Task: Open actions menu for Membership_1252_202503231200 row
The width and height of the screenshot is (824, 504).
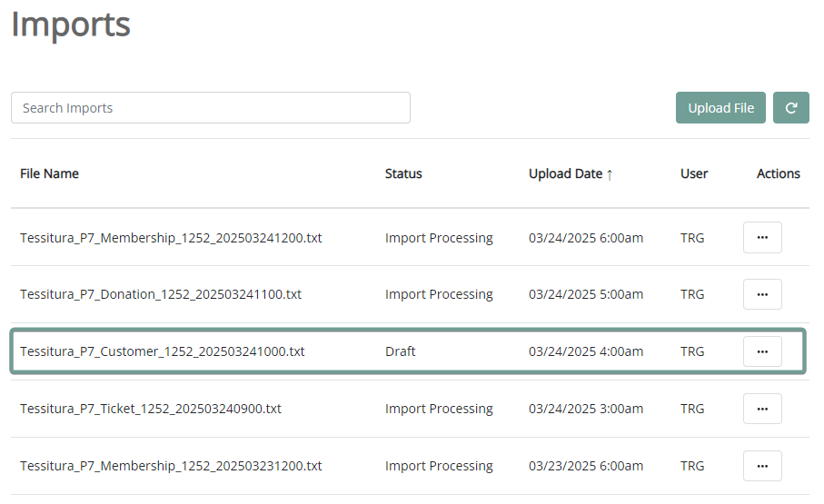Action: (x=762, y=466)
